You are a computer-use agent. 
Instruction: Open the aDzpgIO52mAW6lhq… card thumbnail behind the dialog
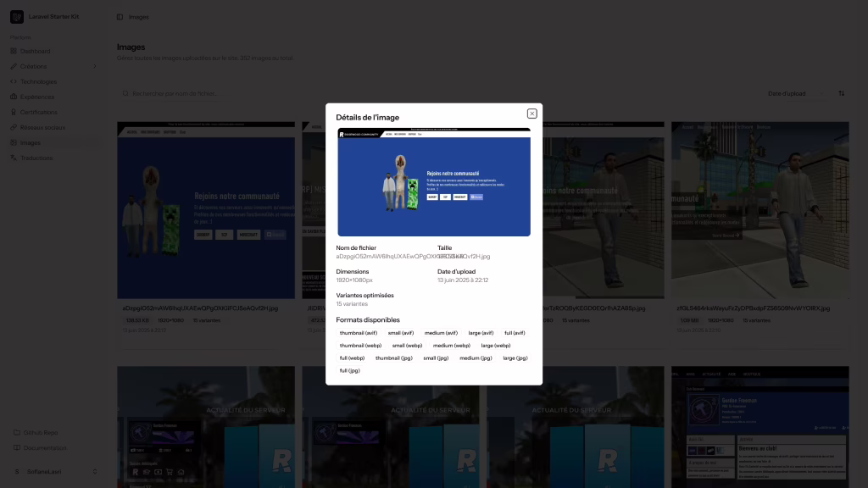[x=206, y=210]
